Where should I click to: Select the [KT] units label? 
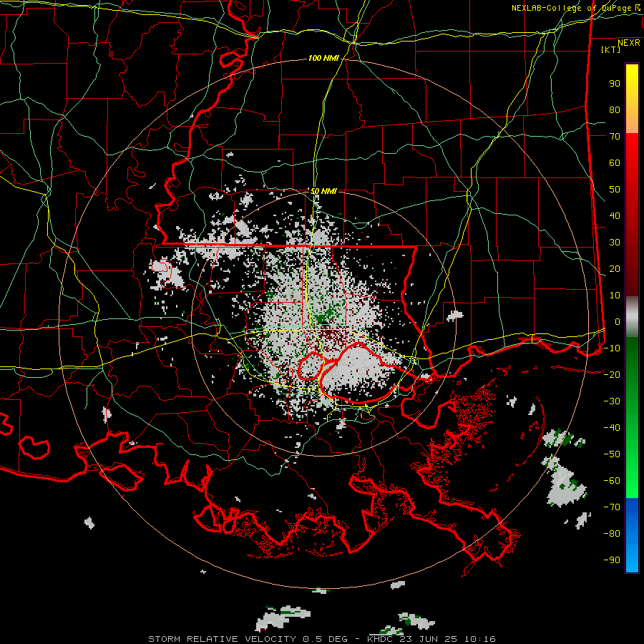610,49
